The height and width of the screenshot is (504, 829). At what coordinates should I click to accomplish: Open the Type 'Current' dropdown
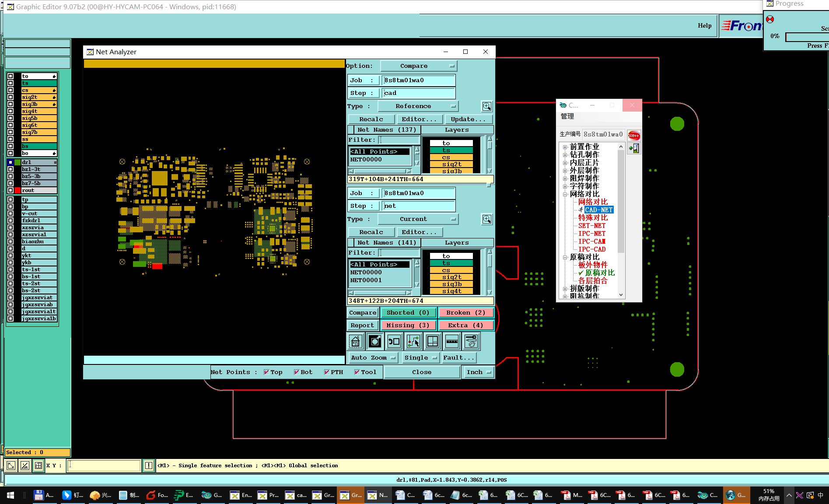(x=417, y=219)
